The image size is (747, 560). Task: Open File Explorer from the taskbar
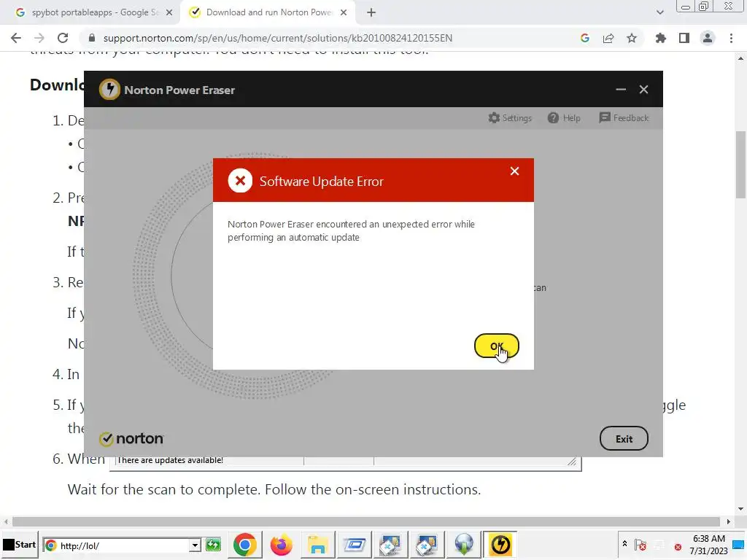click(317, 545)
